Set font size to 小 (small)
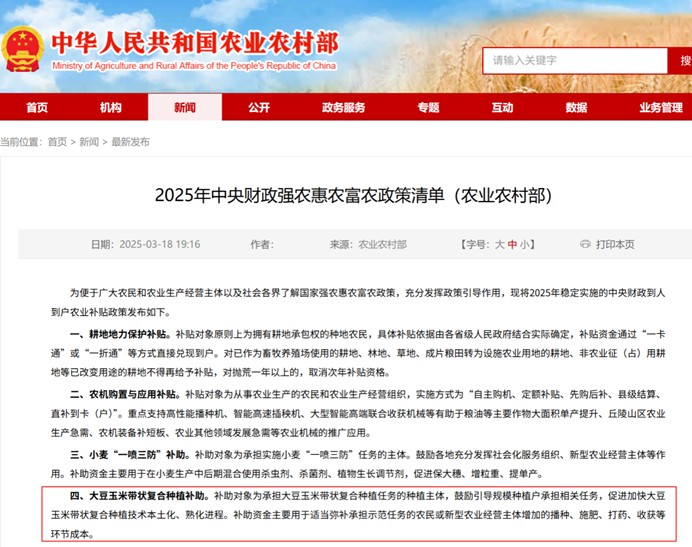 point(525,244)
